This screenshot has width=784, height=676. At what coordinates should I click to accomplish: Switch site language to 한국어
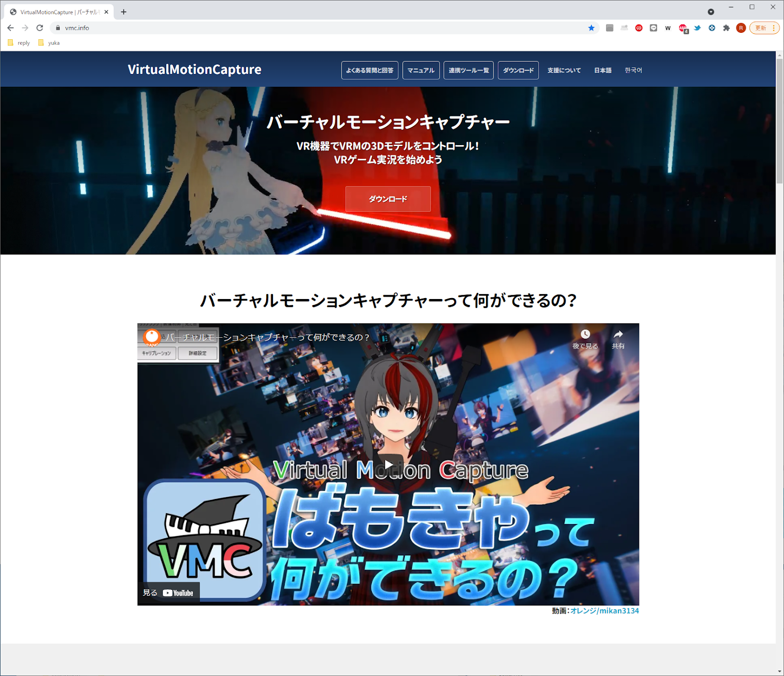point(633,70)
